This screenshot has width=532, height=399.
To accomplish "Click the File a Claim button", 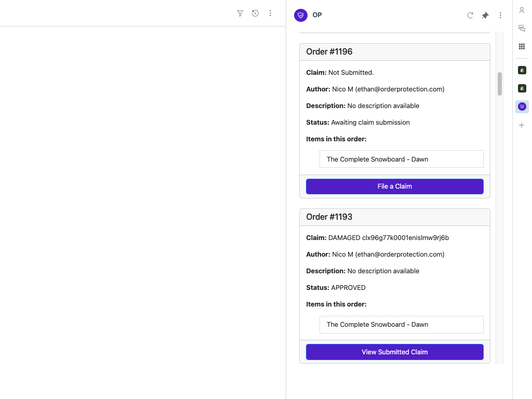I will [x=395, y=187].
